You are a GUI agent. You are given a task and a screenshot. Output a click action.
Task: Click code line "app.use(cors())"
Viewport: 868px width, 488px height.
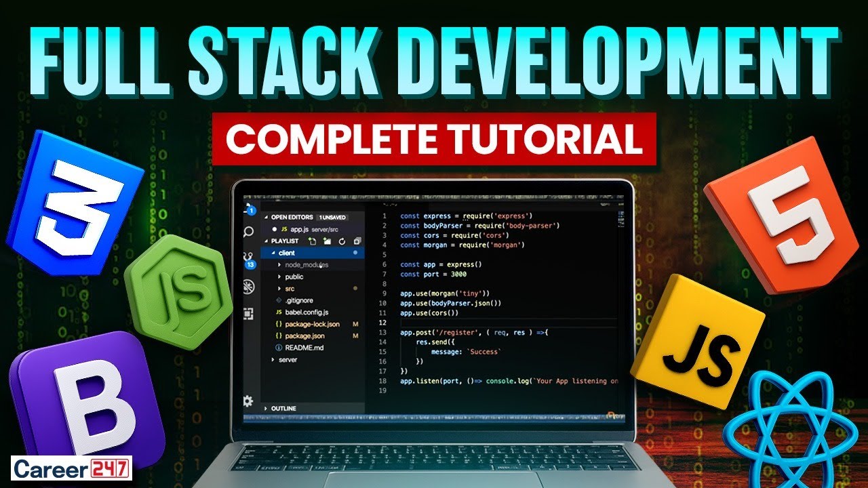point(430,313)
